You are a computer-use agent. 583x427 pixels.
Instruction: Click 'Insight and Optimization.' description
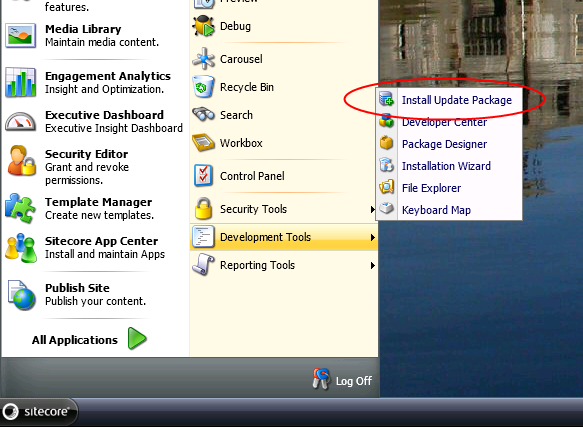(x=104, y=89)
